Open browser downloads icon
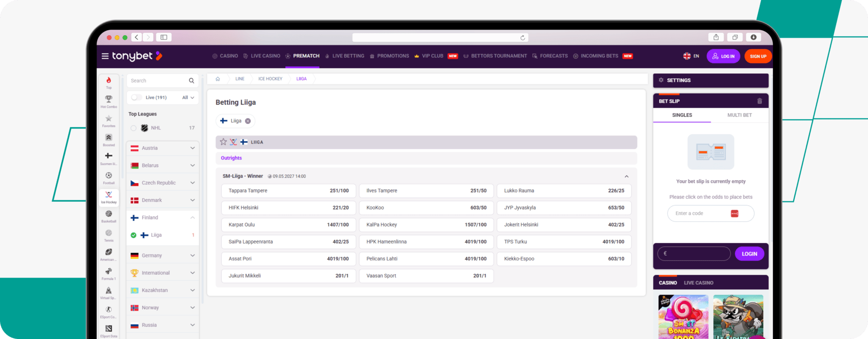868x339 pixels. point(754,37)
